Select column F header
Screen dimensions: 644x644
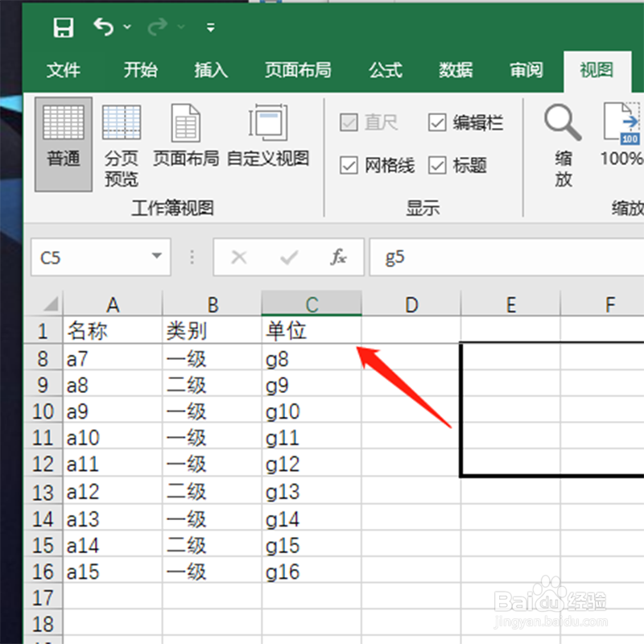602,304
